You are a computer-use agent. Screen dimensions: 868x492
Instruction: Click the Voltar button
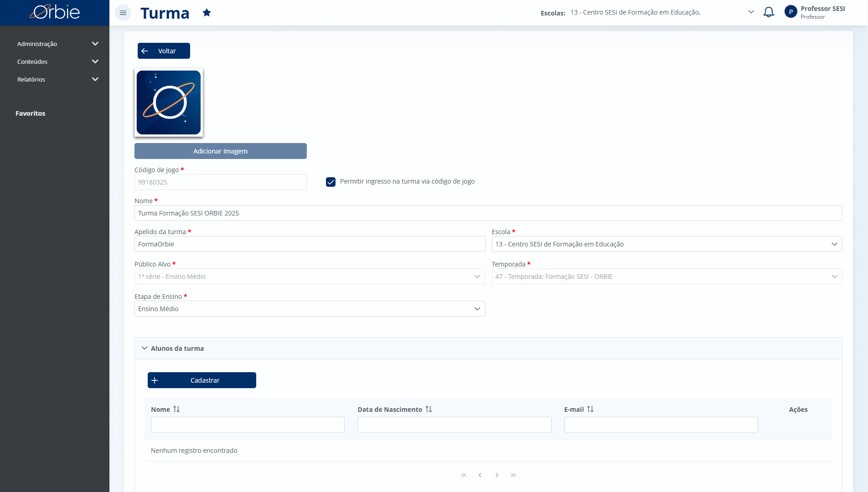[x=164, y=51]
